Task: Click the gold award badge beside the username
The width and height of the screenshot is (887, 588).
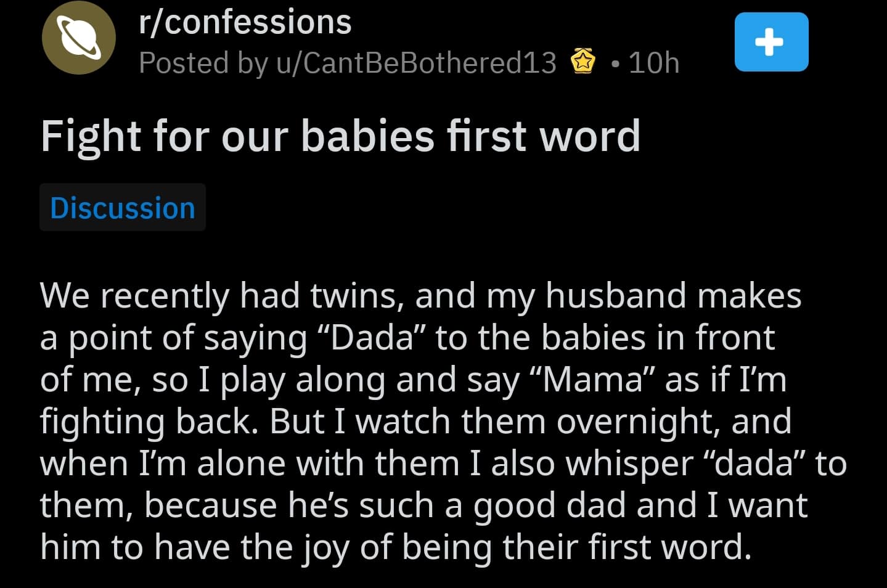Action: click(583, 62)
